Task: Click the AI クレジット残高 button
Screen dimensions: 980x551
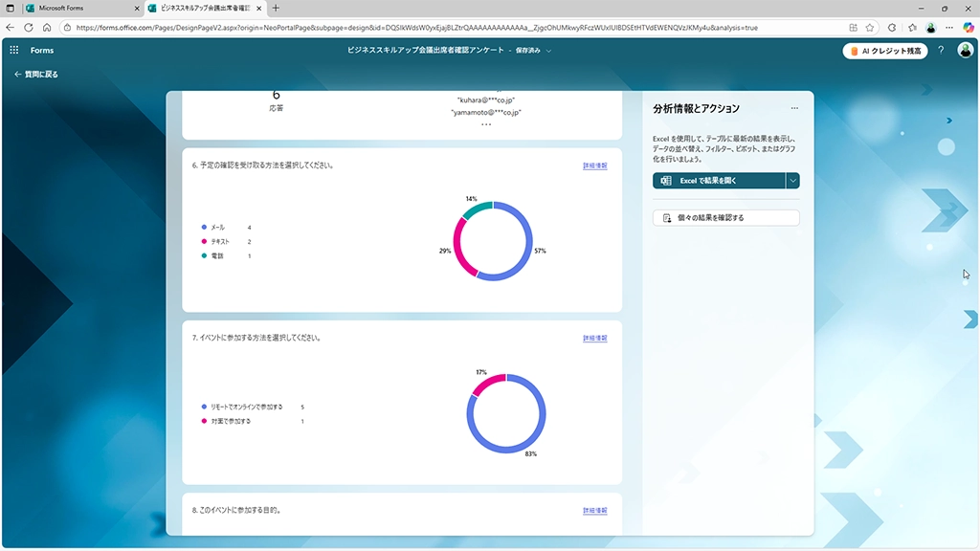Action: 885,51
